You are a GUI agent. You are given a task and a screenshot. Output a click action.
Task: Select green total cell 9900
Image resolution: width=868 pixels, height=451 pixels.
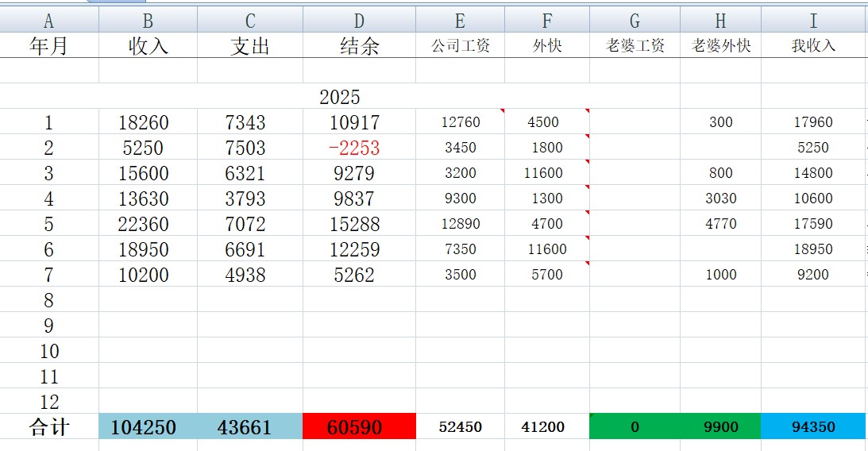tap(721, 426)
